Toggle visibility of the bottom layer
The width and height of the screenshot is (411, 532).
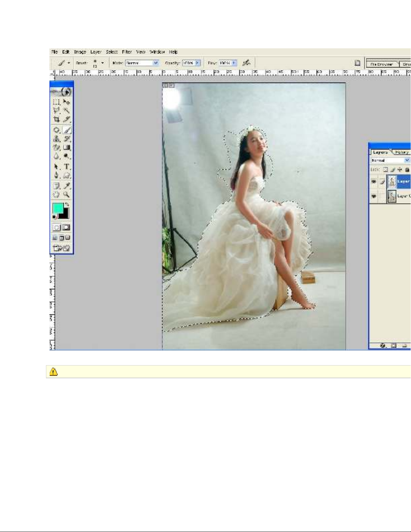coord(374,196)
